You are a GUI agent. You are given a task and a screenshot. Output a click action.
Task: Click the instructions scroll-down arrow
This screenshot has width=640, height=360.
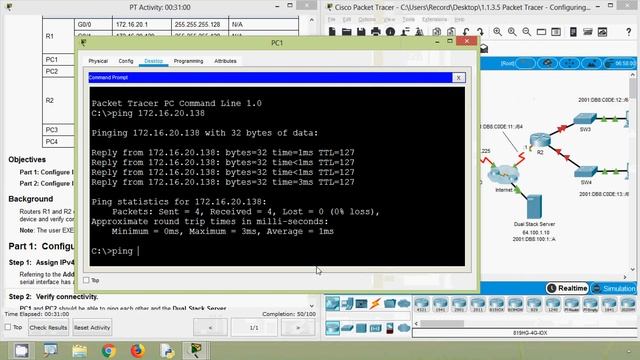[x=312, y=306]
